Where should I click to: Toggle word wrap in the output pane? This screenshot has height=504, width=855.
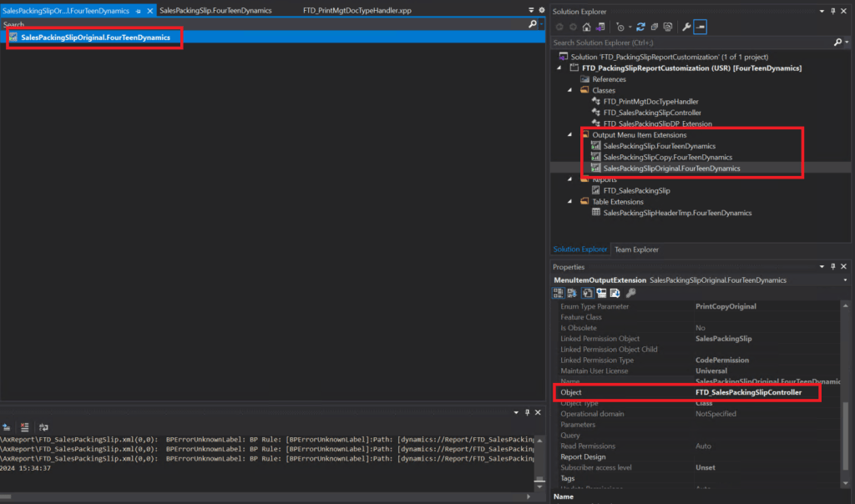click(43, 426)
